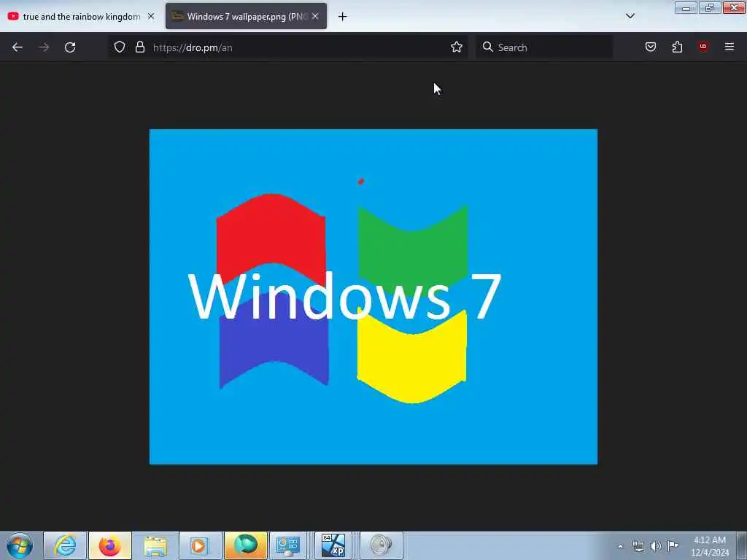Open Windows Media Player on the taskbar
Viewport: 747px width, 560px height.
pyautogui.click(x=200, y=545)
